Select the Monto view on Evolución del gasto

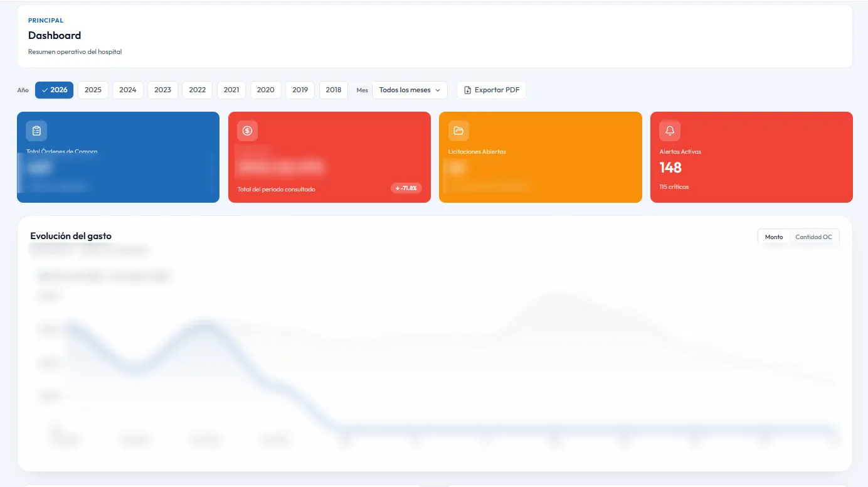pos(773,237)
